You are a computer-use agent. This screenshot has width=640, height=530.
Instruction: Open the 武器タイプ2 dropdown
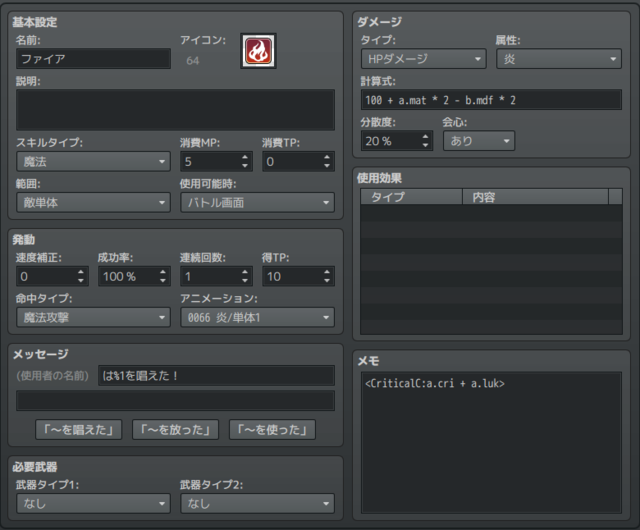point(258,503)
